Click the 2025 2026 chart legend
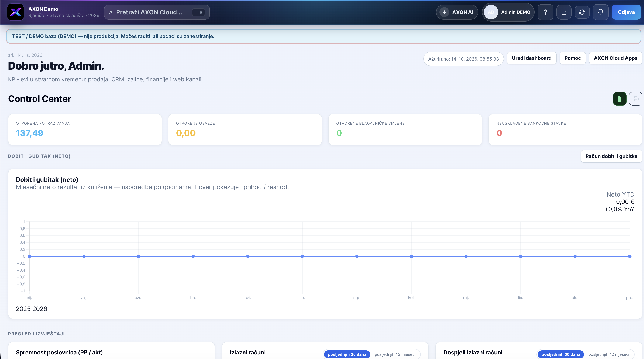Screen dimensions: 644x359 coord(32,309)
